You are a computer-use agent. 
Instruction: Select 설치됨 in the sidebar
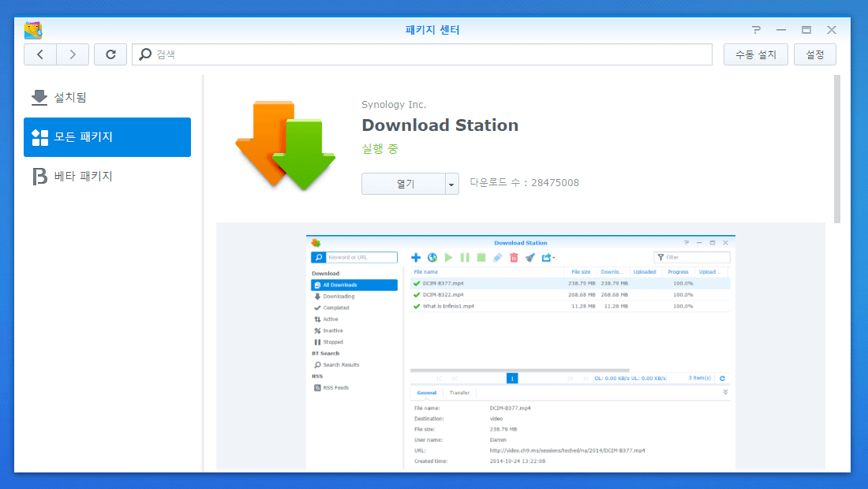pyautogui.click(x=107, y=97)
